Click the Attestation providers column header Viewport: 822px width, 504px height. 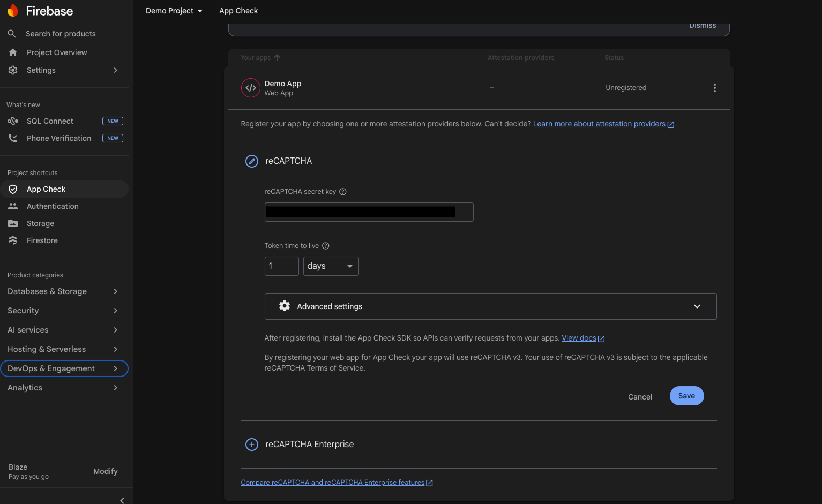(x=521, y=58)
